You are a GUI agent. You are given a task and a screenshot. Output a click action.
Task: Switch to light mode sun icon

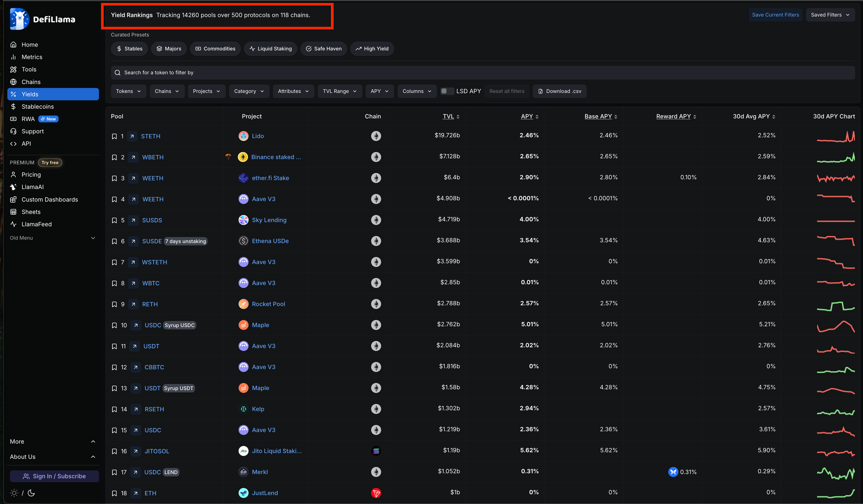click(x=14, y=493)
